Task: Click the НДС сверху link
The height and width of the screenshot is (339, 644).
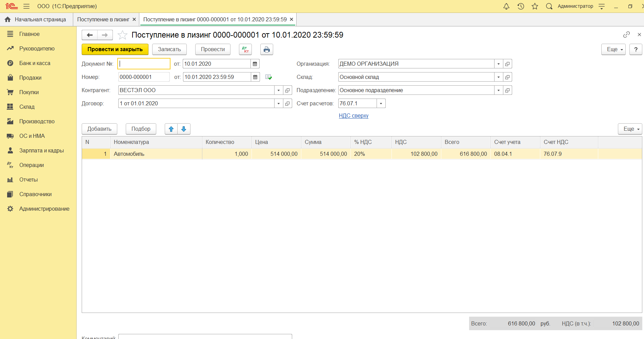Action: tap(354, 115)
